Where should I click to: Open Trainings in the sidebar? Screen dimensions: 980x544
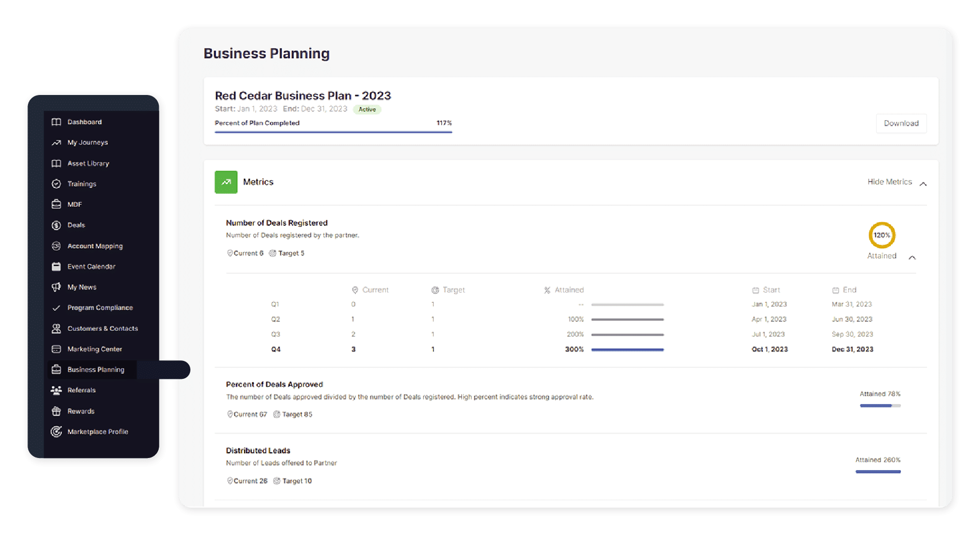tap(82, 184)
